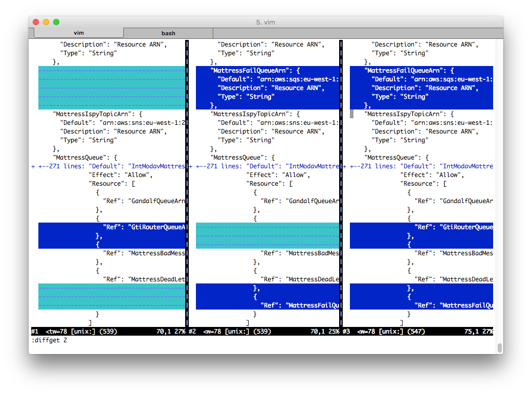Click "MattressIspyTopicArn" line in middle pane
The image size is (532, 395).
click(255, 114)
